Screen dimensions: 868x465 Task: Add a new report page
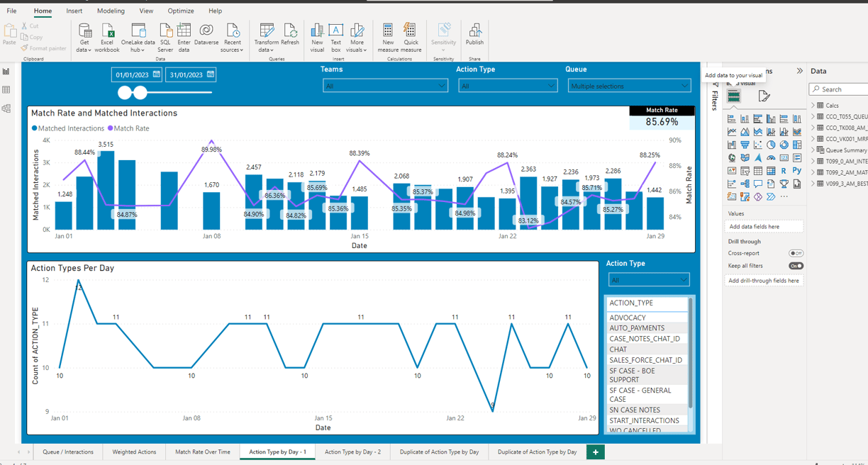click(x=595, y=452)
